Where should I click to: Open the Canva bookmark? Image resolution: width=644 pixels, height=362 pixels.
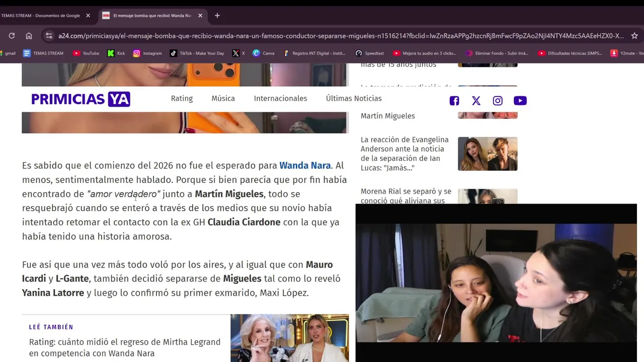point(264,53)
